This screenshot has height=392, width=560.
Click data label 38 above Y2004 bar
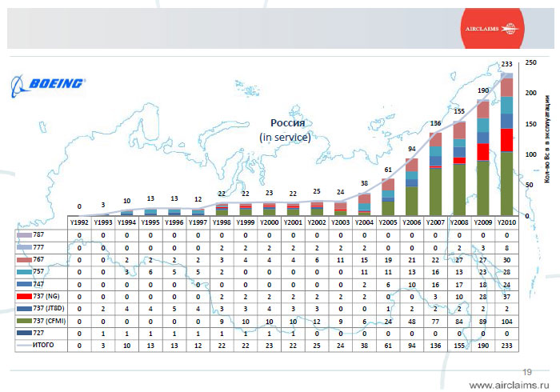point(364,183)
